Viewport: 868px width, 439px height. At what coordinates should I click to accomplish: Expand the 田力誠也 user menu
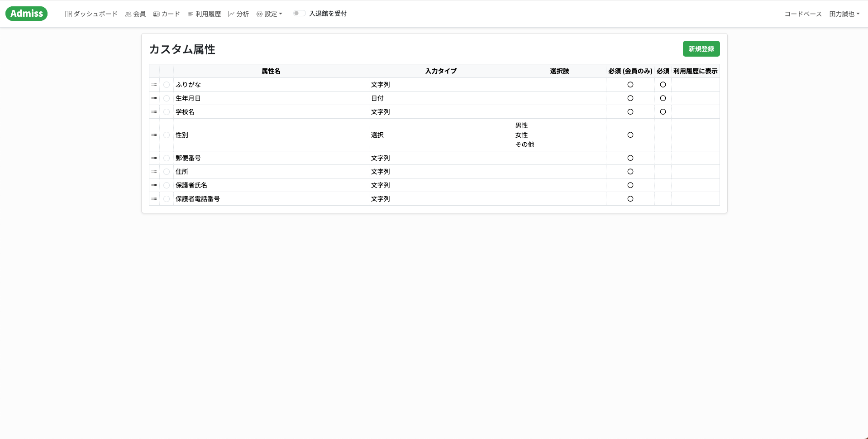pyautogui.click(x=844, y=14)
